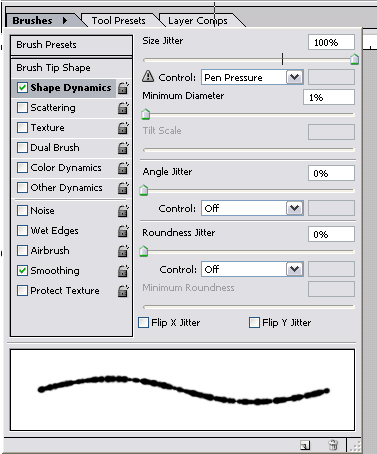Image resolution: width=377 pixels, height=454 pixels.
Task: Toggle lock icon for Other Dynamics
Action: [x=123, y=188]
